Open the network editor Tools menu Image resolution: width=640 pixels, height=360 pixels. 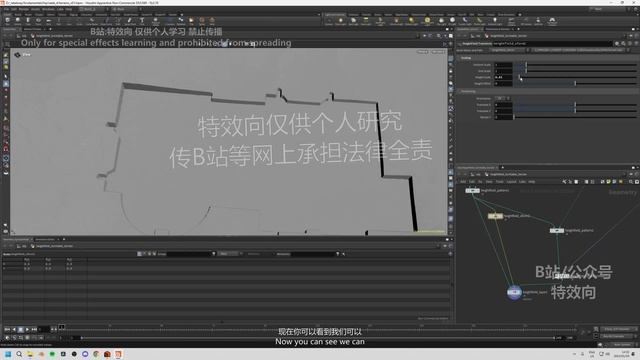(499, 182)
